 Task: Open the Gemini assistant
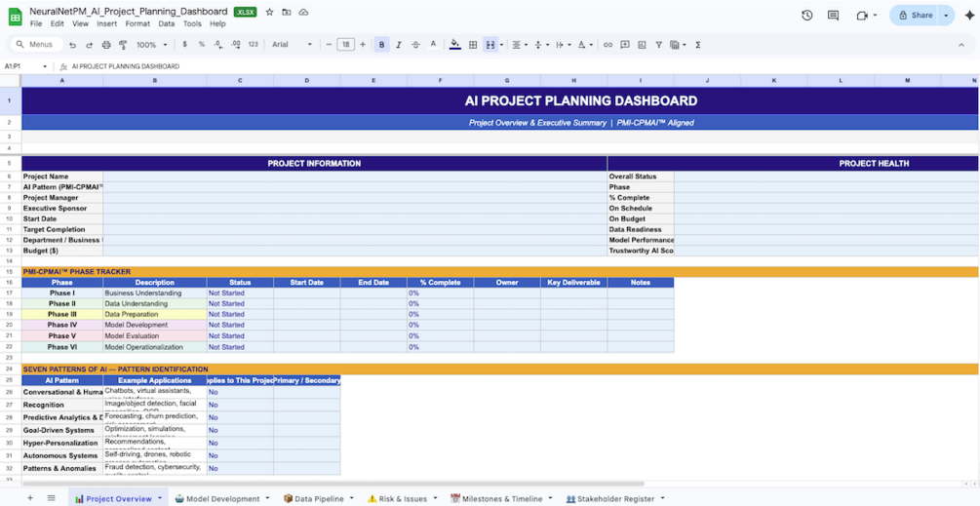969,15
